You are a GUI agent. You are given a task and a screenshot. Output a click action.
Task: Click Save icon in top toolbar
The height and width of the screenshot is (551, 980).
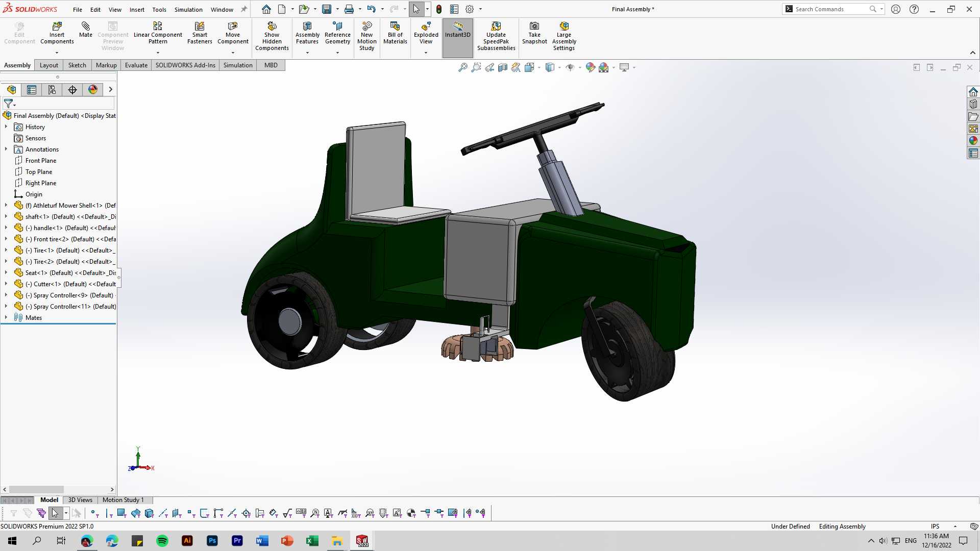tap(327, 9)
